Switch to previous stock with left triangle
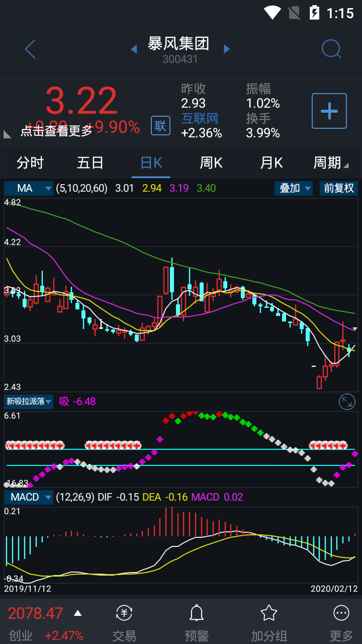Image resolution: width=362 pixels, height=644 pixels. coord(134,49)
